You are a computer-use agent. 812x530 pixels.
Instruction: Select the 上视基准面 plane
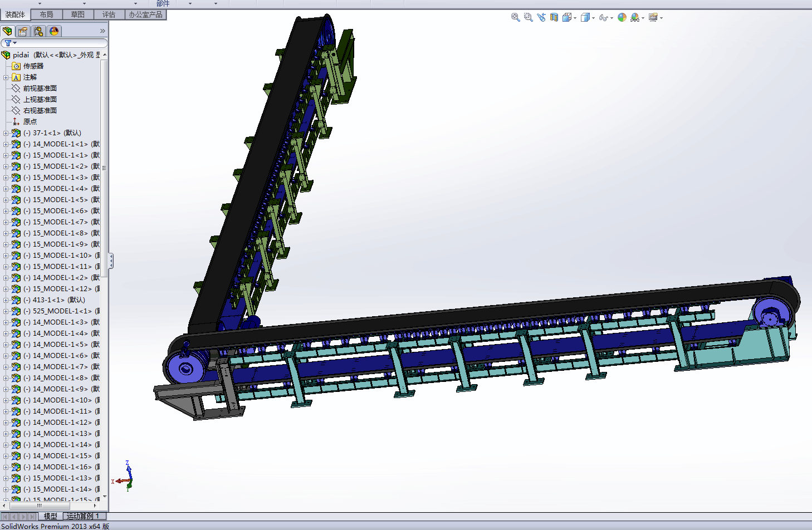[x=35, y=99]
